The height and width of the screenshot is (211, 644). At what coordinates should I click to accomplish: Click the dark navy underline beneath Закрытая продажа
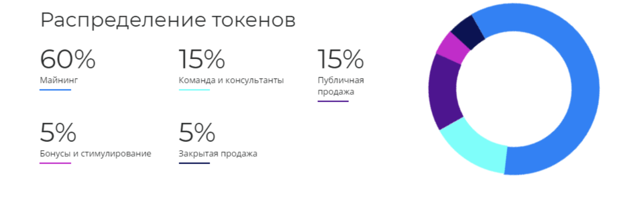(x=194, y=163)
